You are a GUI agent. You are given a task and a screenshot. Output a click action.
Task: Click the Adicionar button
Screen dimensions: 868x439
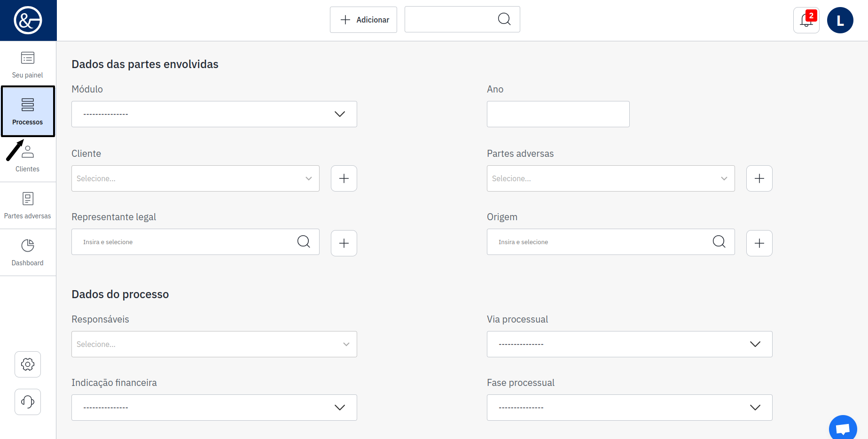[x=363, y=20]
